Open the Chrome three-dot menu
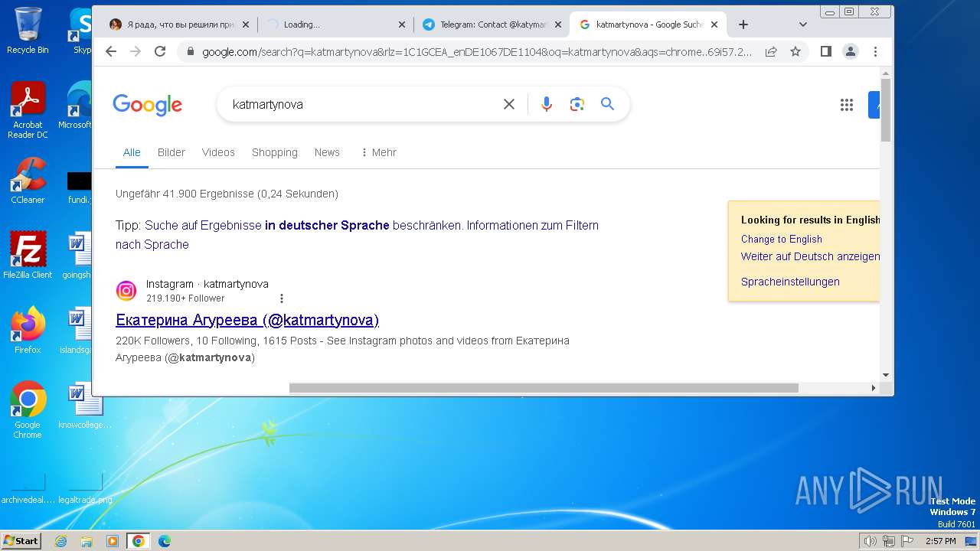 pyautogui.click(x=875, y=51)
